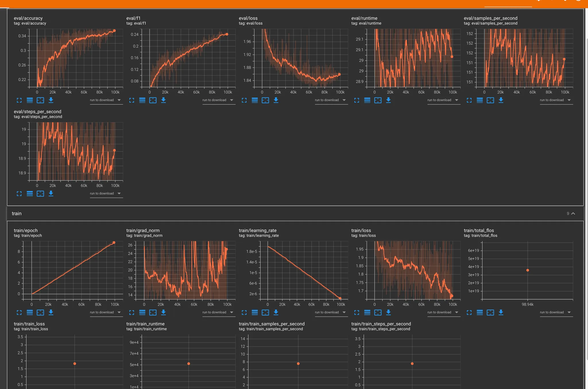Click download icon under eval/samples_per_second chart

pos(501,100)
